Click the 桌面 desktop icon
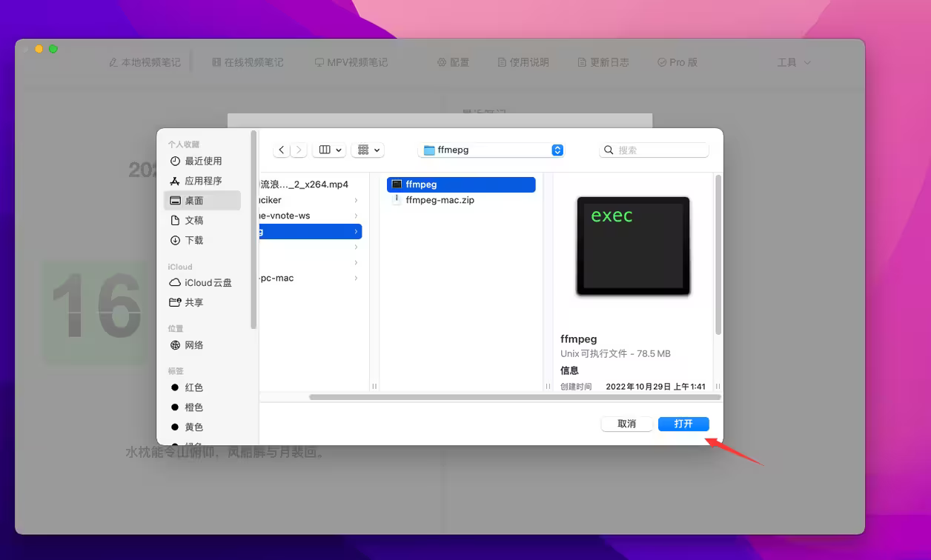The width and height of the screenshot is (931, 560). tap(175, 201)
